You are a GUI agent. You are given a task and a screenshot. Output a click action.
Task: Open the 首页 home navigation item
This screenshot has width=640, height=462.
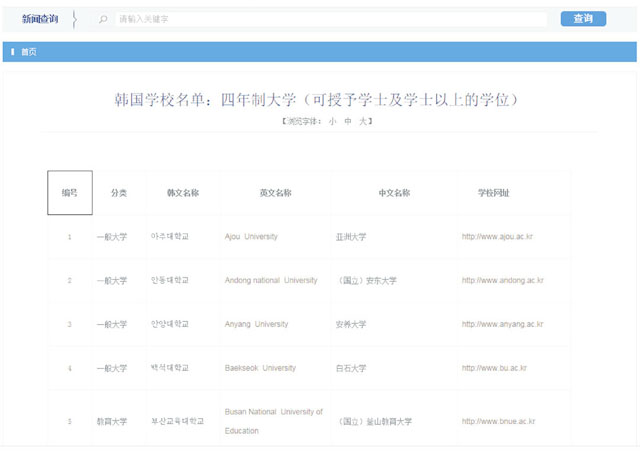coord(29,52)
